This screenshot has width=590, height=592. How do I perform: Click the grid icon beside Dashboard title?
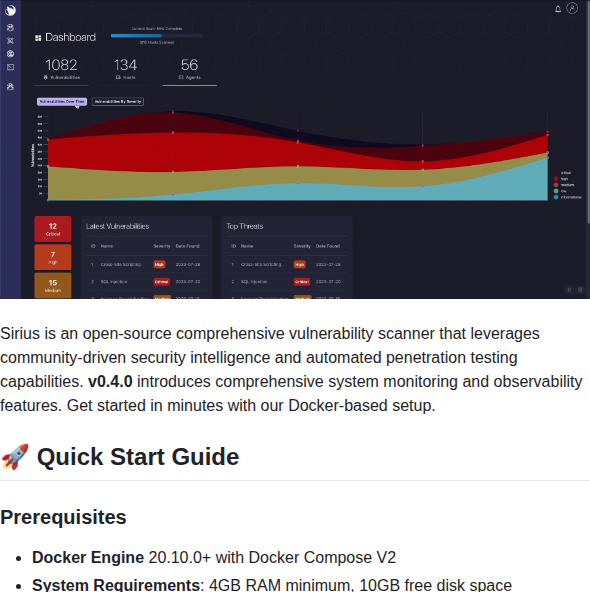[x=38, y=38]
